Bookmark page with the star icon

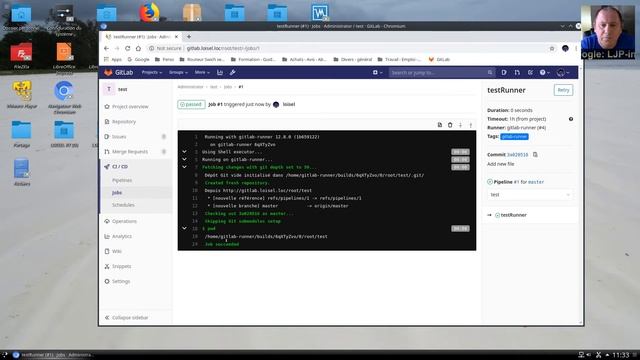point(552,48)
